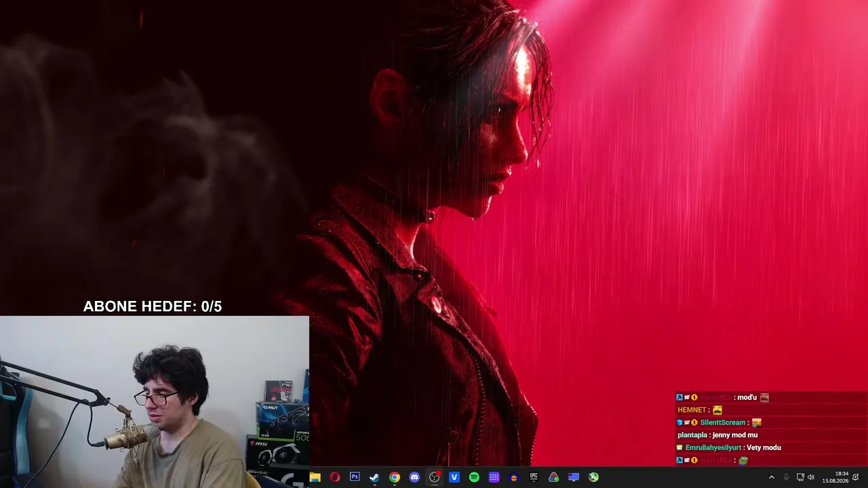Open Photoshop from the taskbar

pos(355,477)
